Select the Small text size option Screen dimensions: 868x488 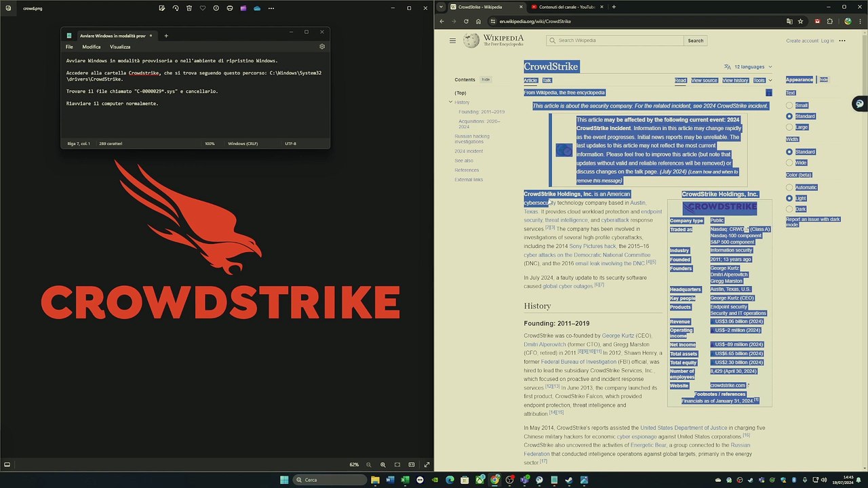pos(789,106)
